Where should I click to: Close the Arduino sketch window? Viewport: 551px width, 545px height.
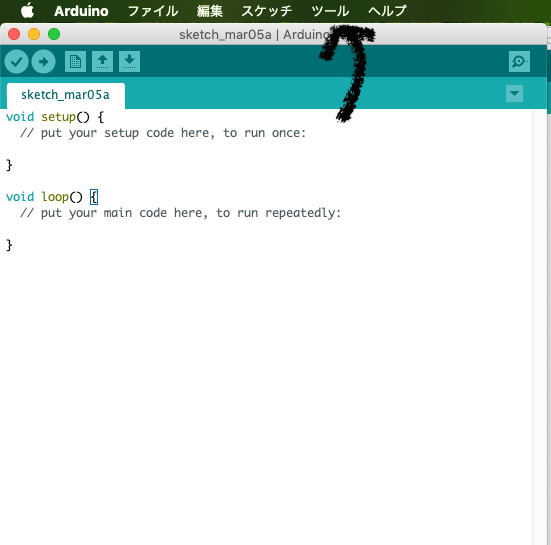[14, 34]
